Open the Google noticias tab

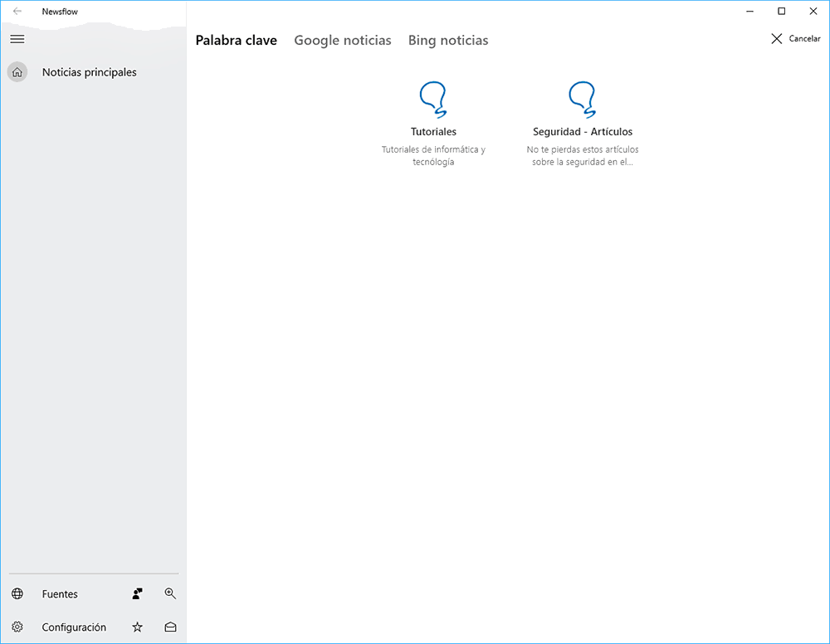point(343,40)
